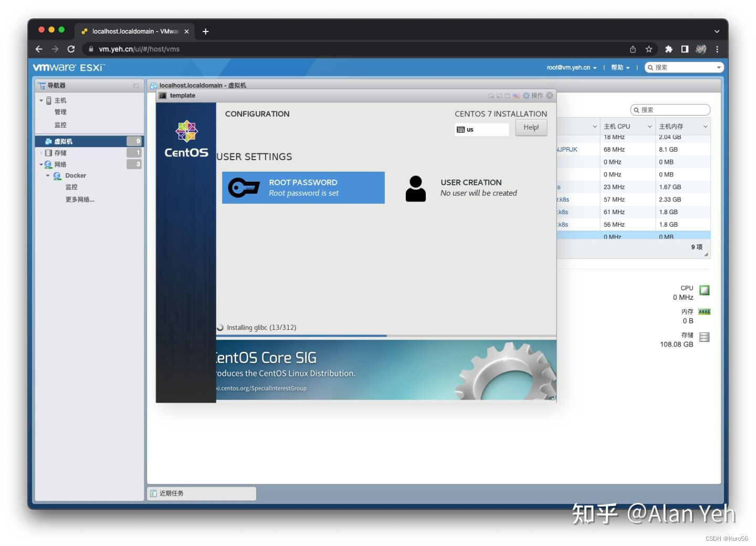Collapse the Docker tree node
The width and height of the screenshot is (756, 546).
(x=48, y=176)
